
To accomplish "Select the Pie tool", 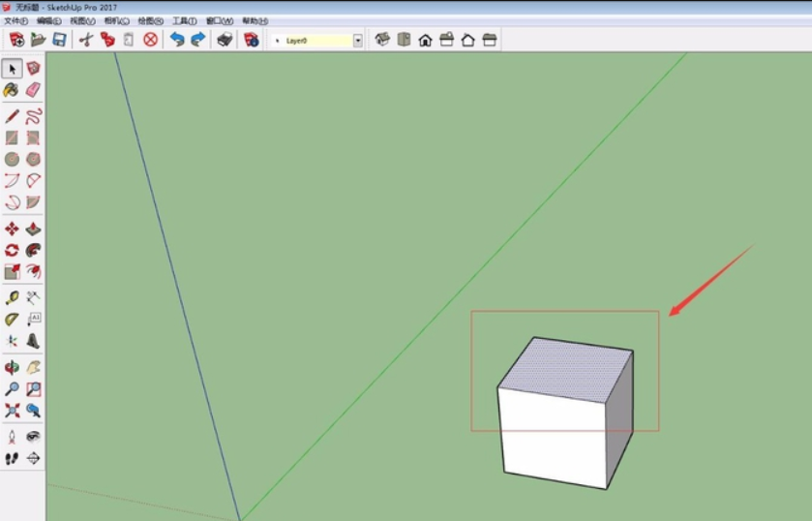I will 33,202.
